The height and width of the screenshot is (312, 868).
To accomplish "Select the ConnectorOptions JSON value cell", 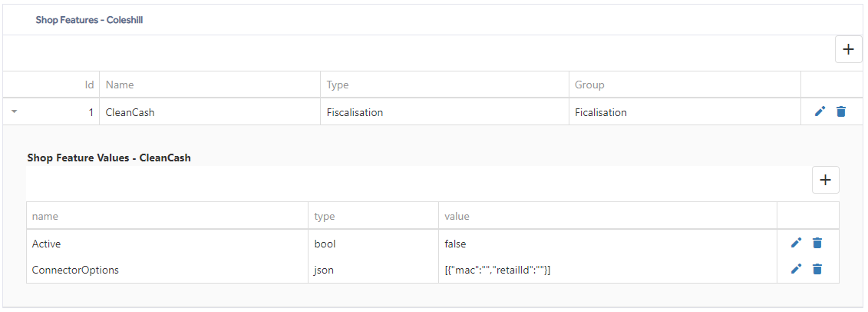I will pos(608,270).
